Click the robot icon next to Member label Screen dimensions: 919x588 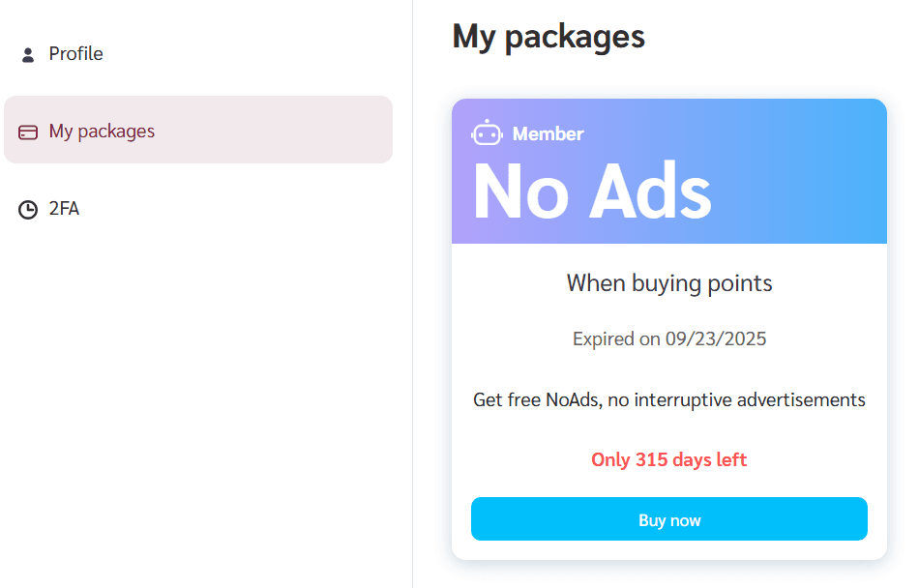point(489,132)
